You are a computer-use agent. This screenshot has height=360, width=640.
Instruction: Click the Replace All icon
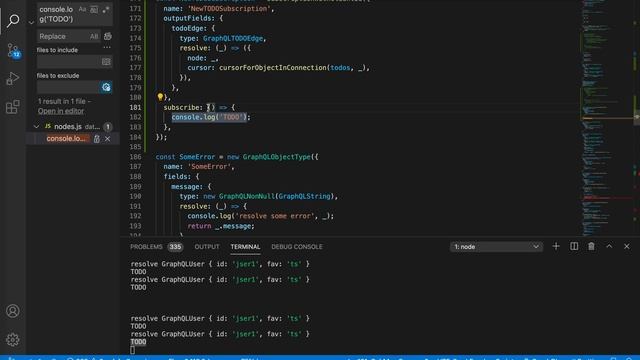click(x=108, y=36)
